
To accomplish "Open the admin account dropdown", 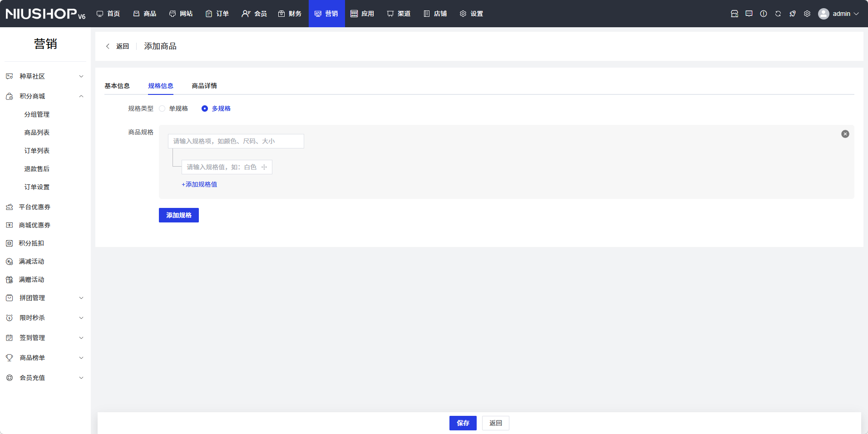I will 838,14.
